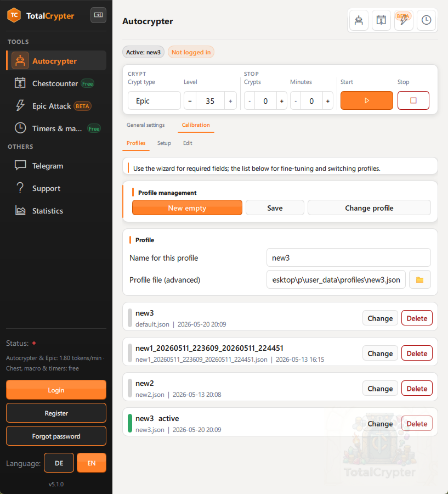Click the Crypts 0 value field
Viewport: 448px width, 494px height.
265,101
